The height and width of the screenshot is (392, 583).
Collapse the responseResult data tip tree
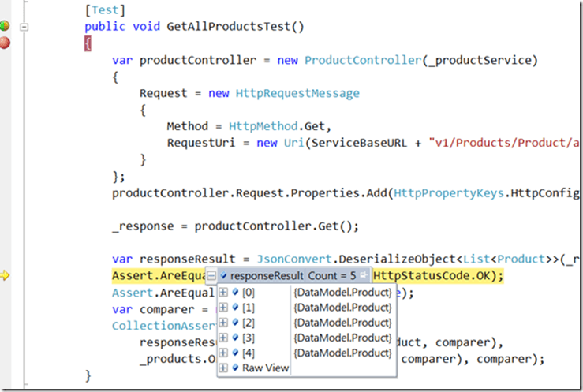click(x=211, y=275)
